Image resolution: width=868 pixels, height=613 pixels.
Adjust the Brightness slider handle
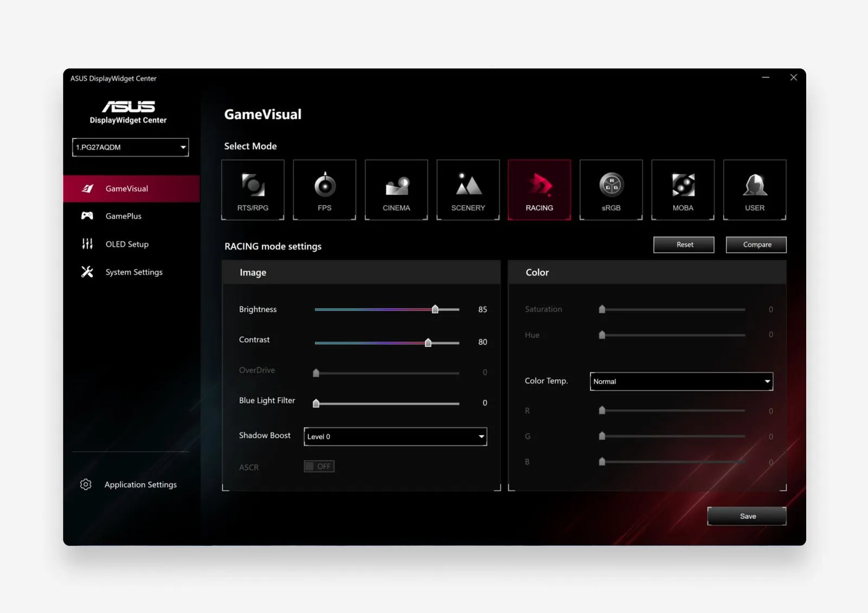point(435,309)
